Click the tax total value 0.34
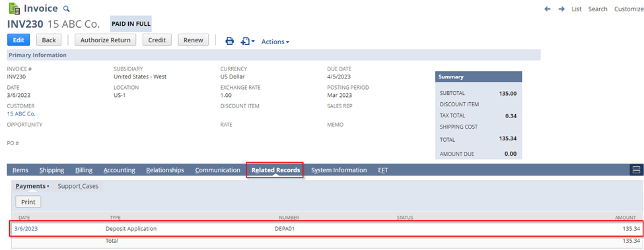The height and width of the screenshot is (250, 644). (x=511, y=116)
